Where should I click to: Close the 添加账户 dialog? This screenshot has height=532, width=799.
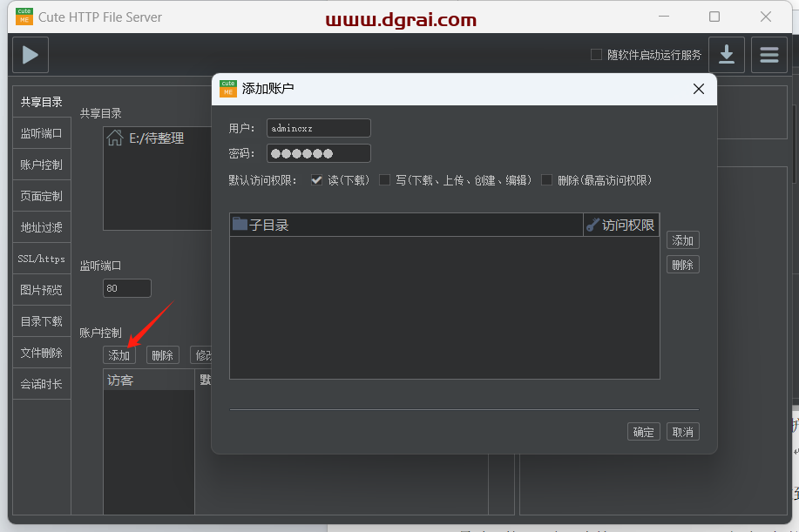click(699, 89)
